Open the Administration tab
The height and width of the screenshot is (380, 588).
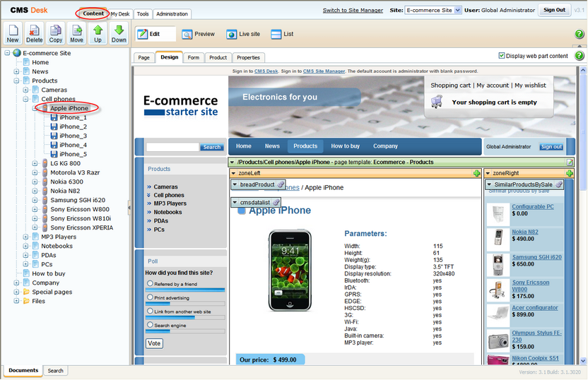pos(172,14)
